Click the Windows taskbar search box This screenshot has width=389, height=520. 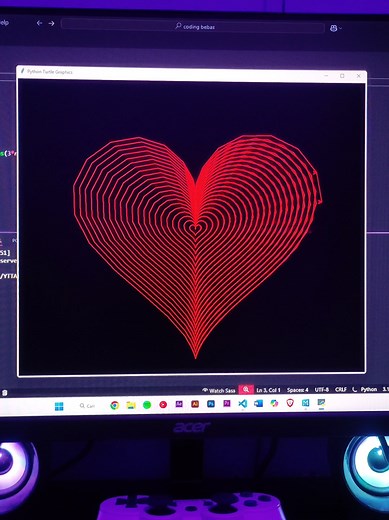(x=87, y=406)
